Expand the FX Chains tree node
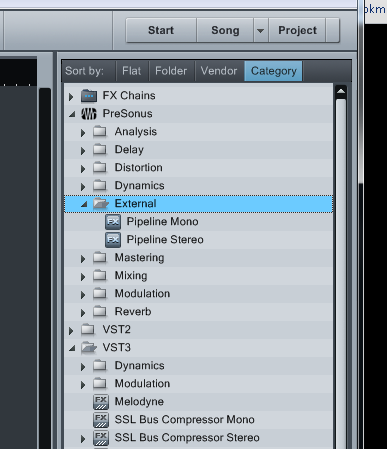Viewport: 387px width, 449px height. click(x=71, y=97)
